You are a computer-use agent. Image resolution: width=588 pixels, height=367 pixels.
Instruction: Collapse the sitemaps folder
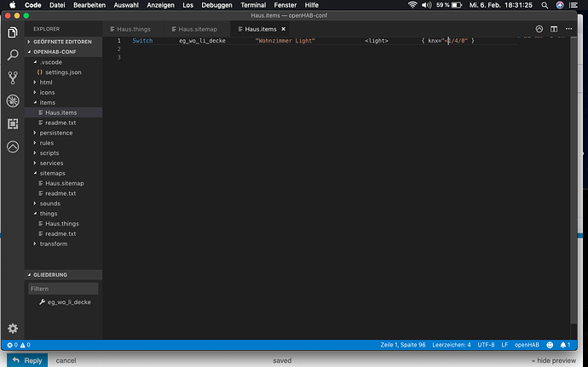[53, 173]
